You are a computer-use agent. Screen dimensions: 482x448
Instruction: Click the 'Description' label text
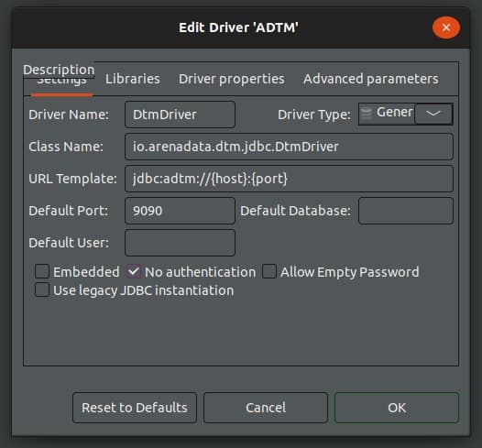pyautogui.click(x=59, y=70)
